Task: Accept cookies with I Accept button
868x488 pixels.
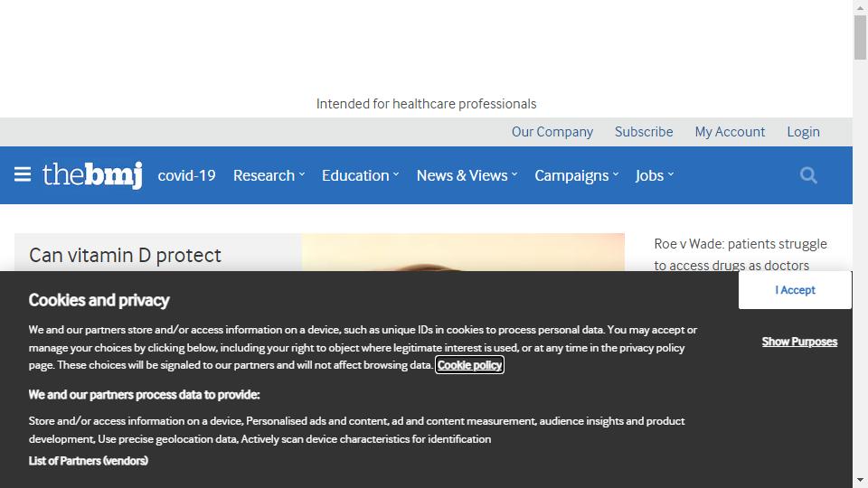Action: (795, 290)
